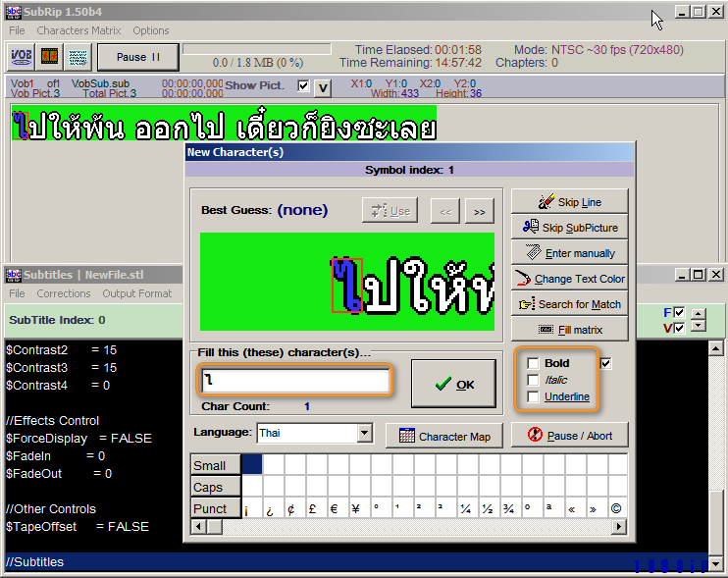Toggle the checkbox right of Bold

(x=605, y=363)
